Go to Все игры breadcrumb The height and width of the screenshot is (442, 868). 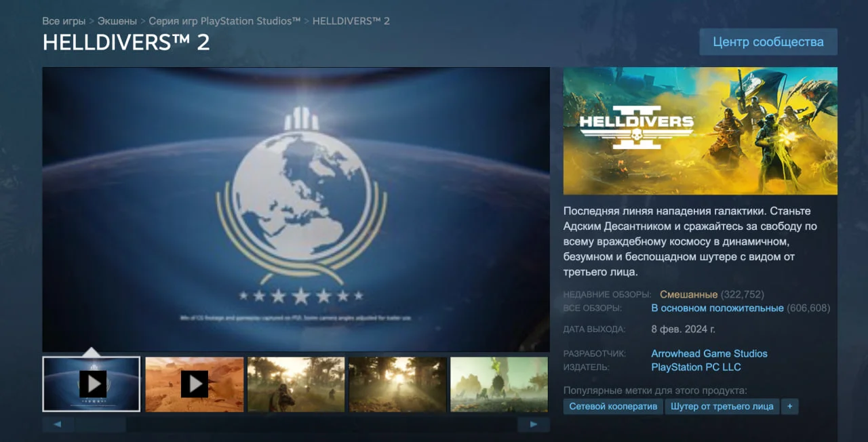pyautogui.click(x=64, y=21)
